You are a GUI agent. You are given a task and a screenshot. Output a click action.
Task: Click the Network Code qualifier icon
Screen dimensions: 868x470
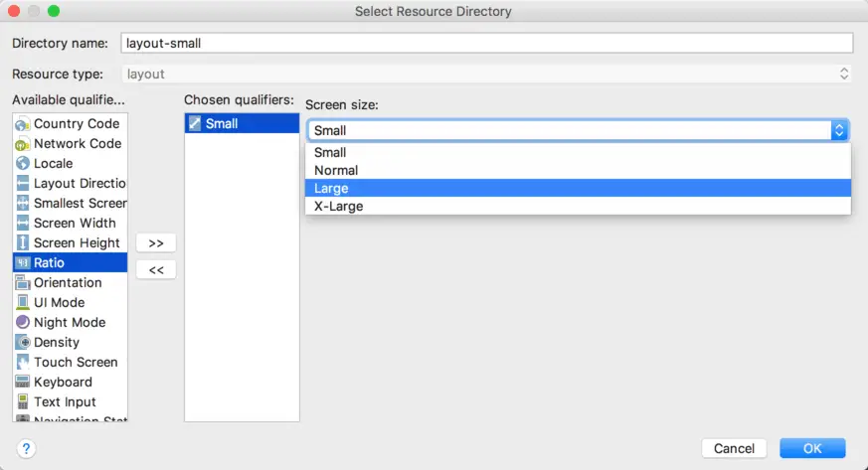[23, 144]
